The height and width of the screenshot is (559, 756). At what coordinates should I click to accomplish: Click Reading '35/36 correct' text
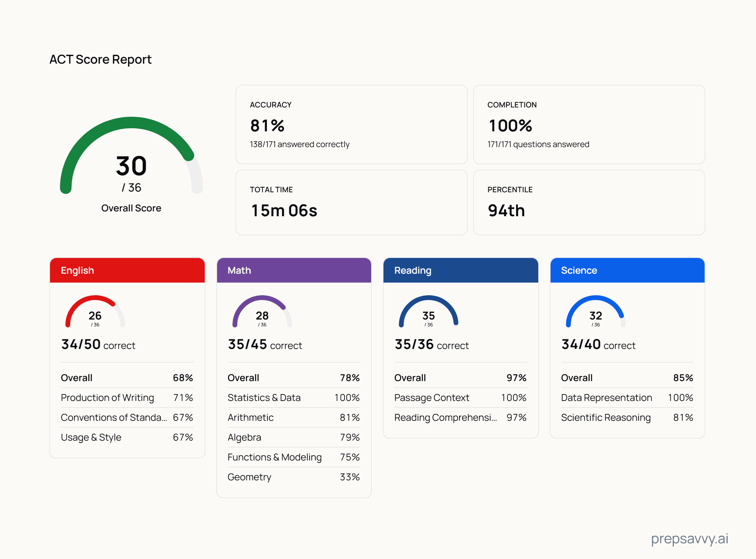click(432, 344)
